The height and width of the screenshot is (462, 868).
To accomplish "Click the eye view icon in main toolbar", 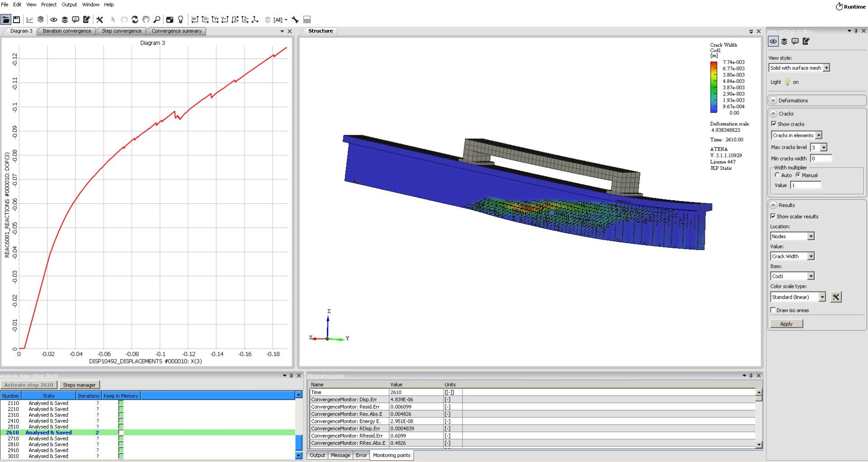I will (x=54, y=19).
